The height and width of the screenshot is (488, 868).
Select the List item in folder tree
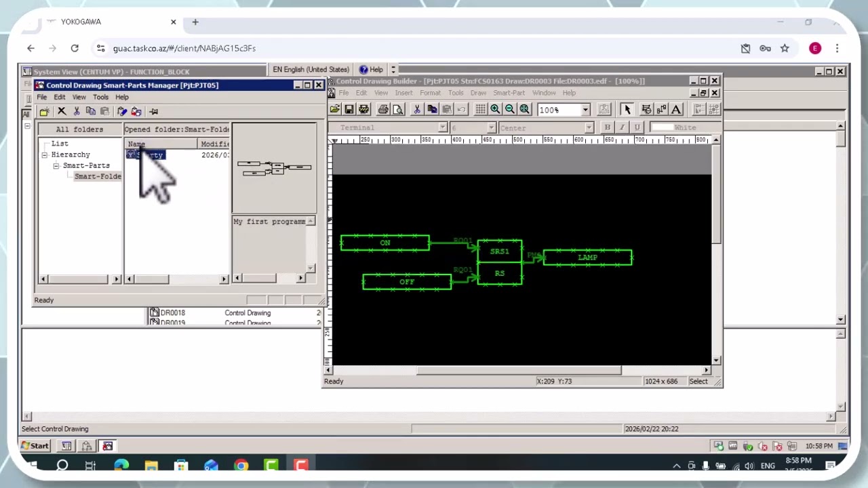60,144
